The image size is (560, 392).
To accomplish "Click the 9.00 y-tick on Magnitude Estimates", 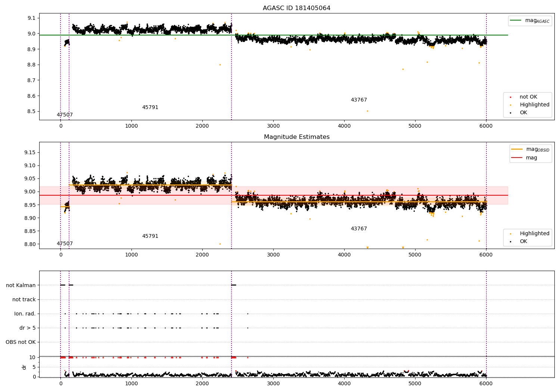I will (30, 192).
